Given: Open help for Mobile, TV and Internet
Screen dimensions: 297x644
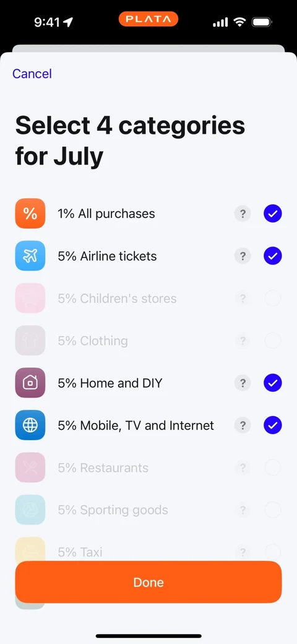Looking at the screenshot, I should pos(243,425).
